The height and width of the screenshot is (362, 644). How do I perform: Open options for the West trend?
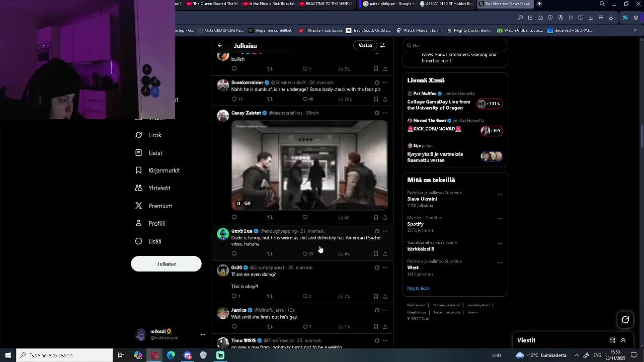500,262
